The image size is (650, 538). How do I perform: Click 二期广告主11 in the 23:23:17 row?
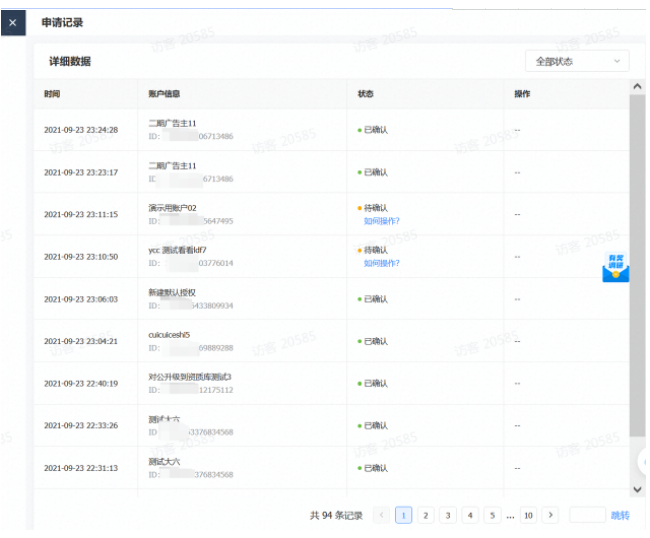point(172,166)
